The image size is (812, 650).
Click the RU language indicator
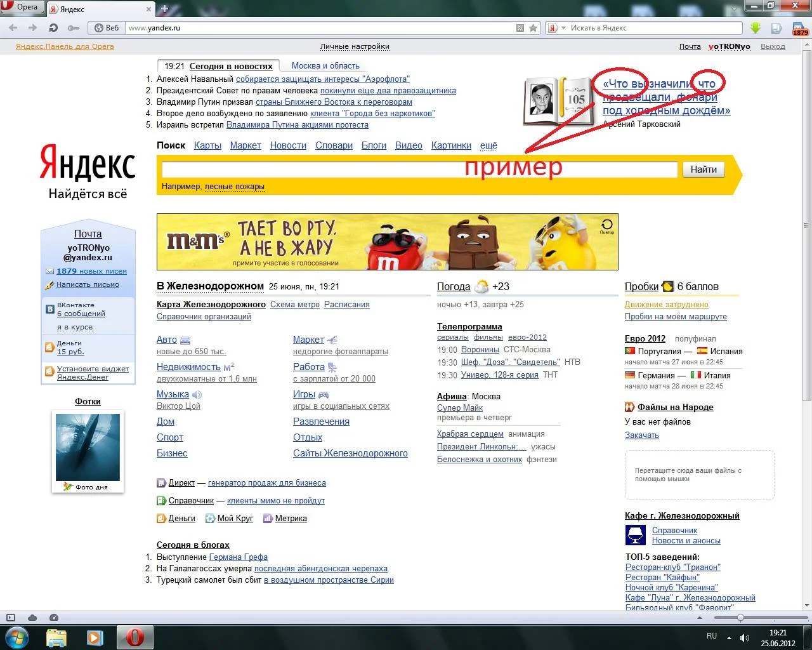(712, 636)
